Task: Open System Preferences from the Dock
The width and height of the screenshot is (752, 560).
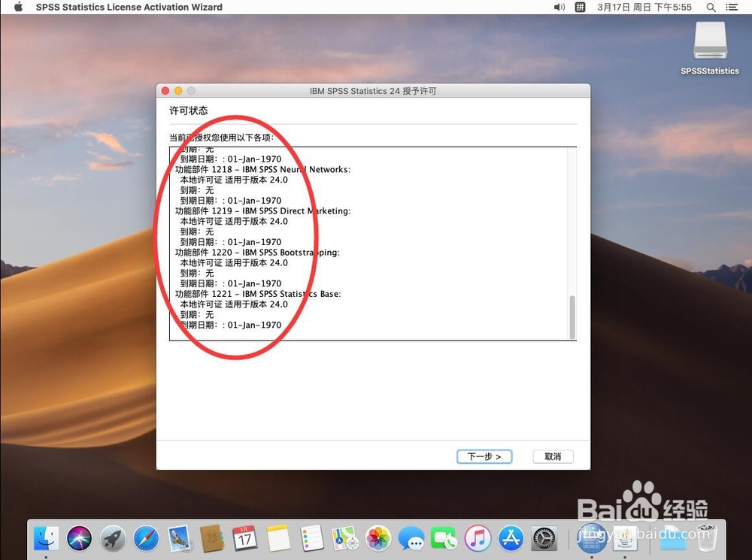Action: 544,538
